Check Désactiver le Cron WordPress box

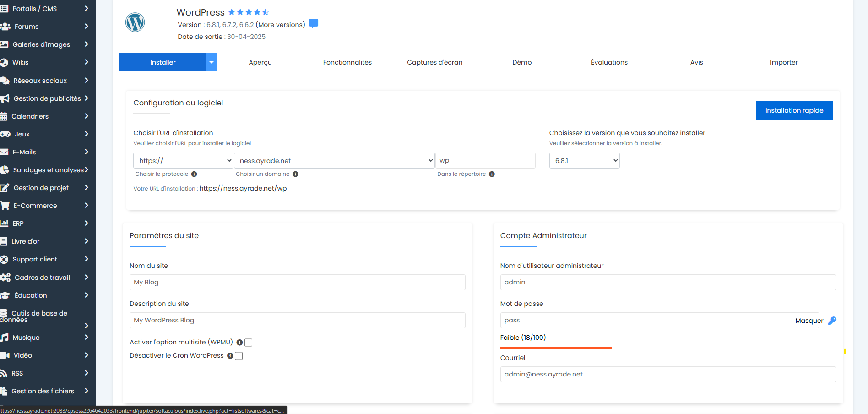pyautogui.click(x=239, y=356)
